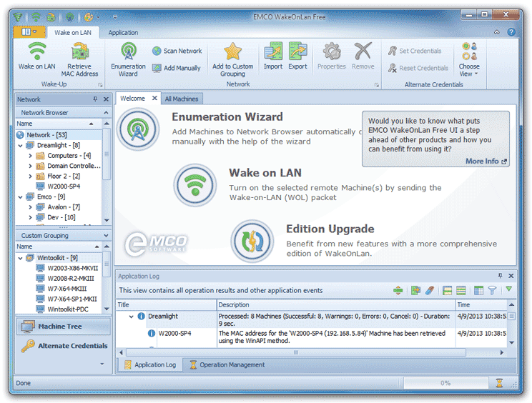Expand the Computers - [4] node

[31, 156]
